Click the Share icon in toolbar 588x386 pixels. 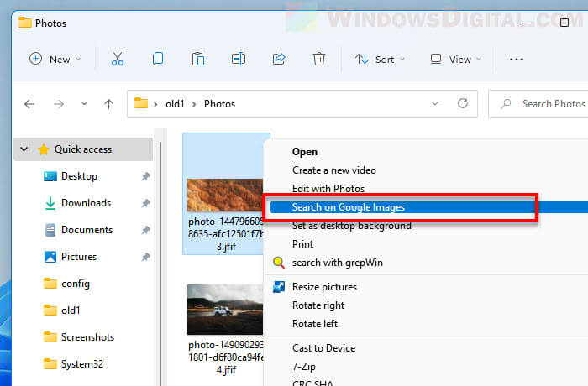tap(279, 59)
